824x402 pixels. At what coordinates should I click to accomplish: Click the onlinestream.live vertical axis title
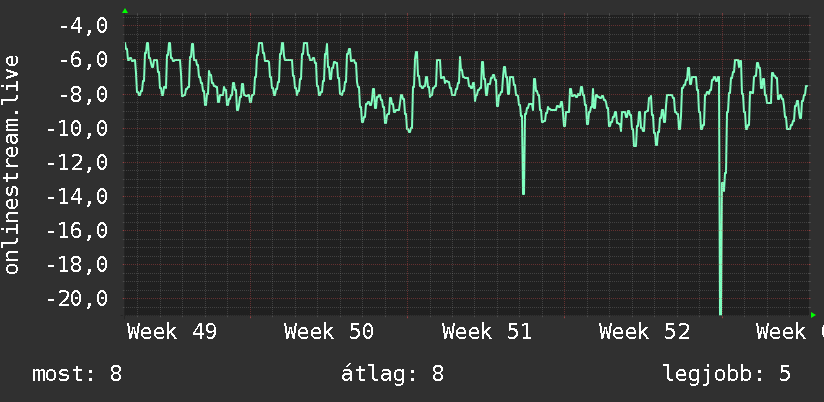pyautogui.click(x=12, y=164)
